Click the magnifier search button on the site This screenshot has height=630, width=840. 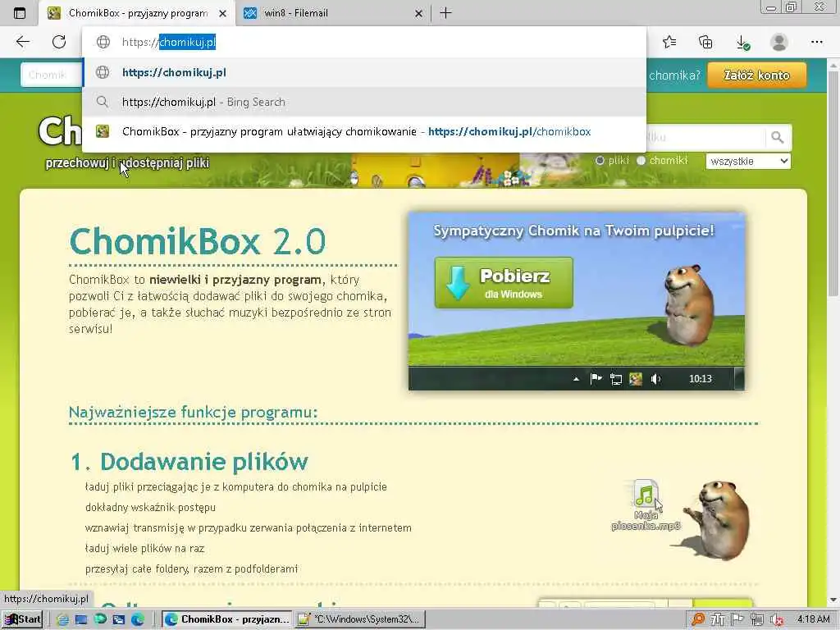click(x=778, y=138)
